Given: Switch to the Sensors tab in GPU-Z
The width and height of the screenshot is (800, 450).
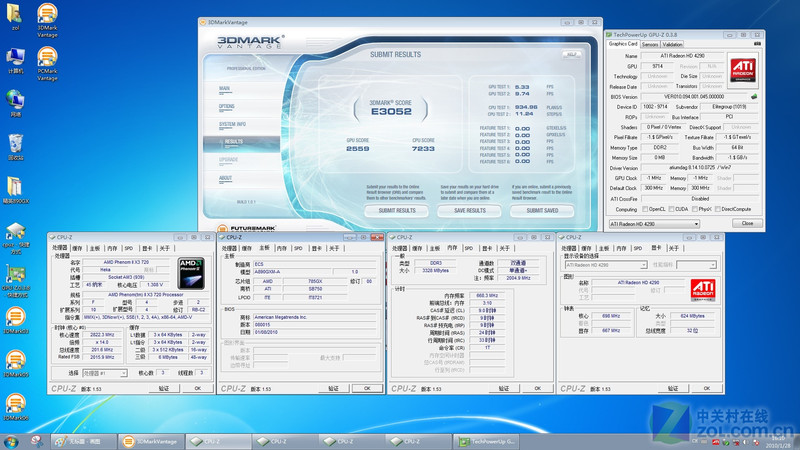Looking at the screenshot, I should tap(650, 44).
